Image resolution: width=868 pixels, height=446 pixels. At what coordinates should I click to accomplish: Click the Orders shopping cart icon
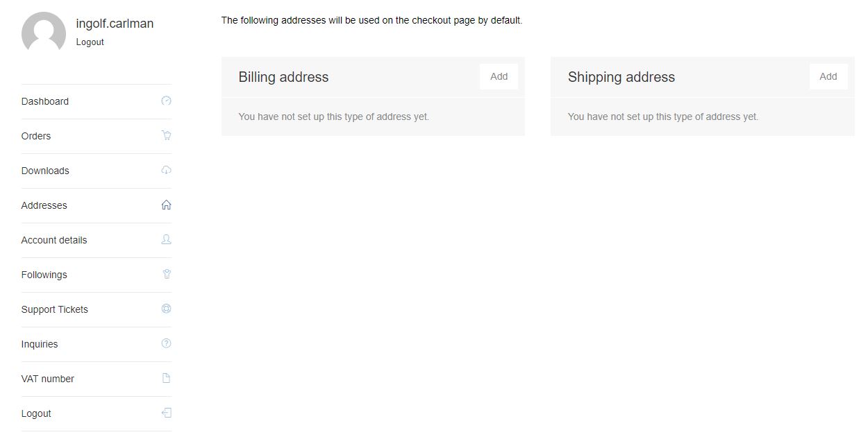click(166, 136)
